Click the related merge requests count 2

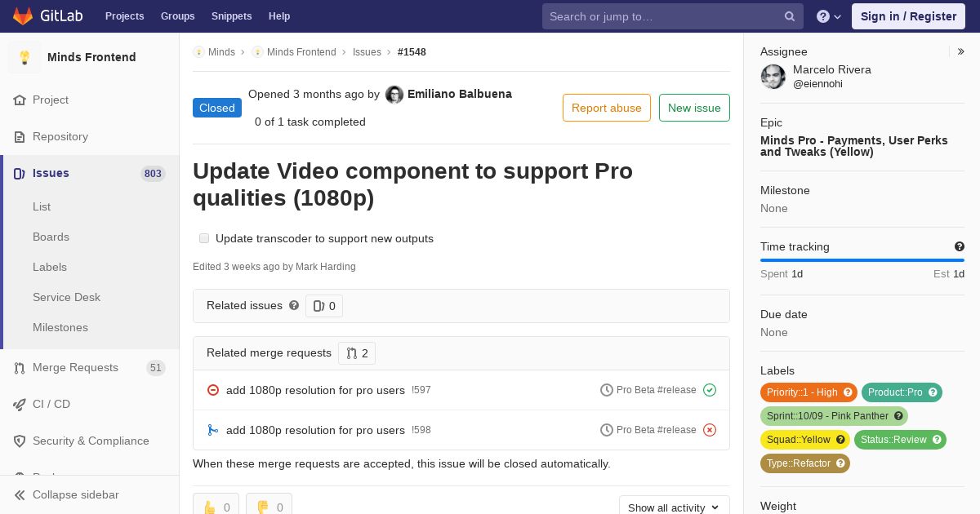(x=357, y=353)
